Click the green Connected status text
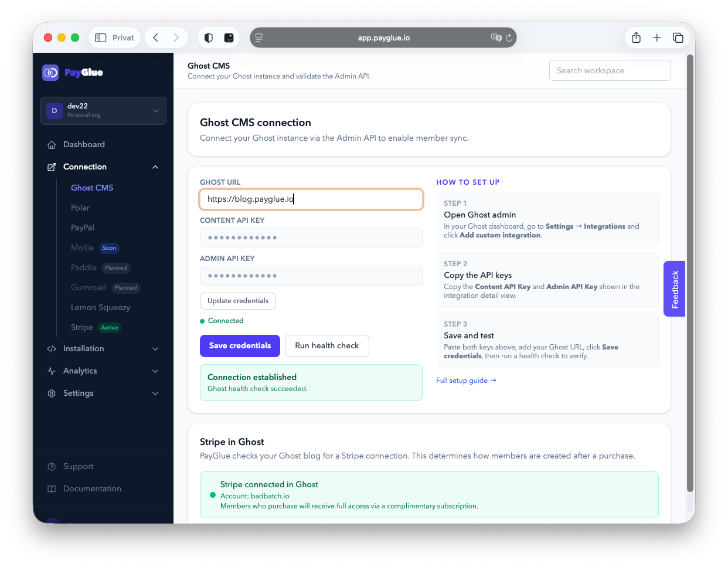Viewport: 728px width, 567px height. tap(226, 321)
